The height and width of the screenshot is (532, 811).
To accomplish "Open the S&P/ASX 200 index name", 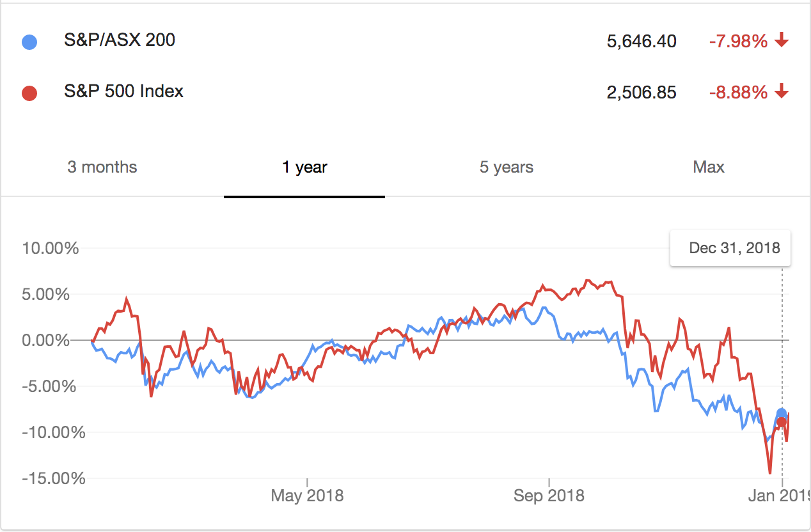I will point(120,40).
